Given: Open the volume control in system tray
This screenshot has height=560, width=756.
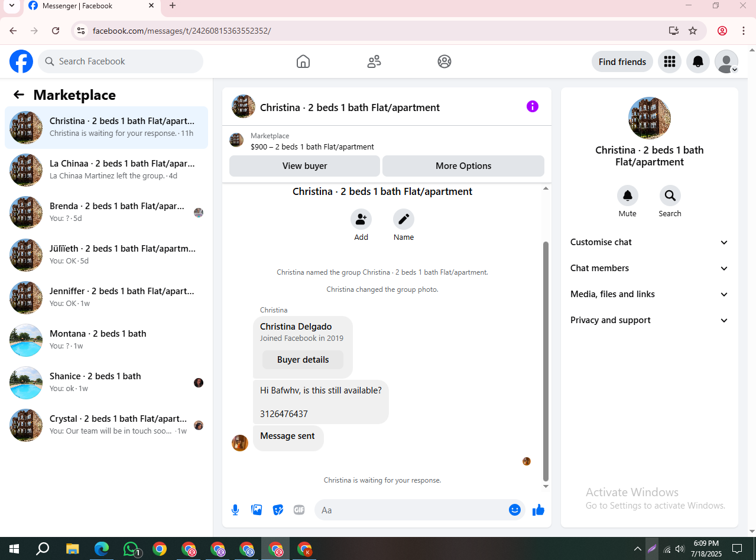Looking at the screenshot, I should pos(680,549).
